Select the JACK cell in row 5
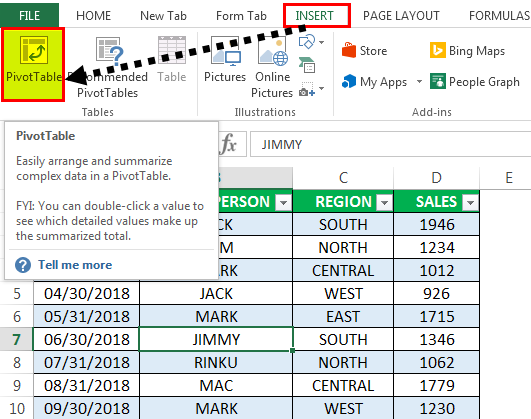Screen dimensions: 531x419 (216, 293)
